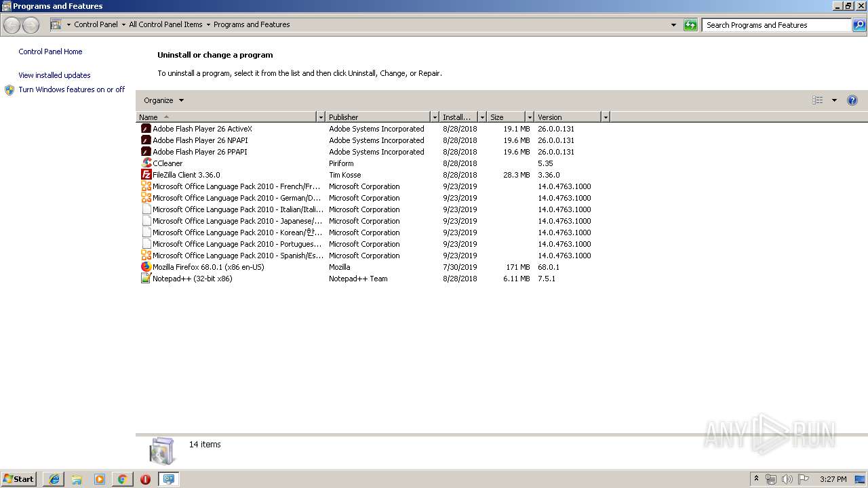Click the Search Programs and Features field

pos(776,25)
